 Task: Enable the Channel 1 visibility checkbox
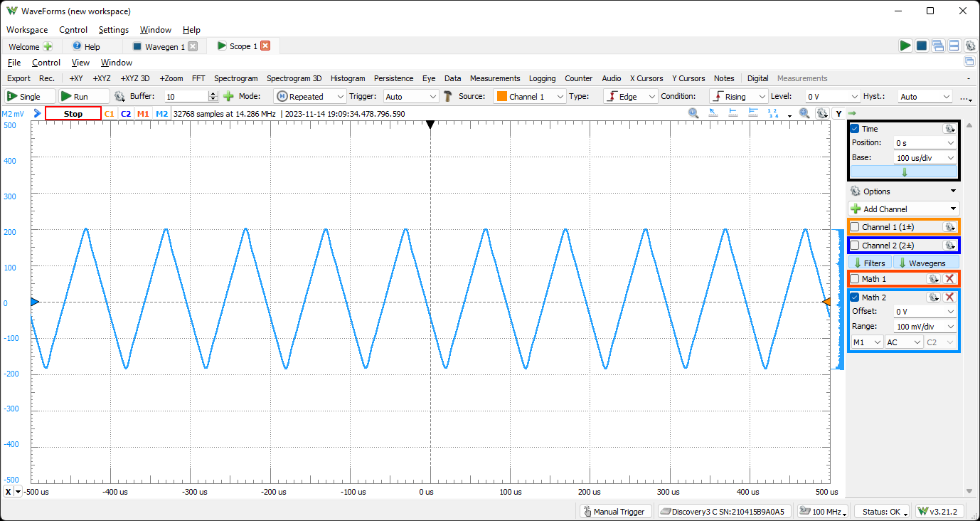point(855,226)
